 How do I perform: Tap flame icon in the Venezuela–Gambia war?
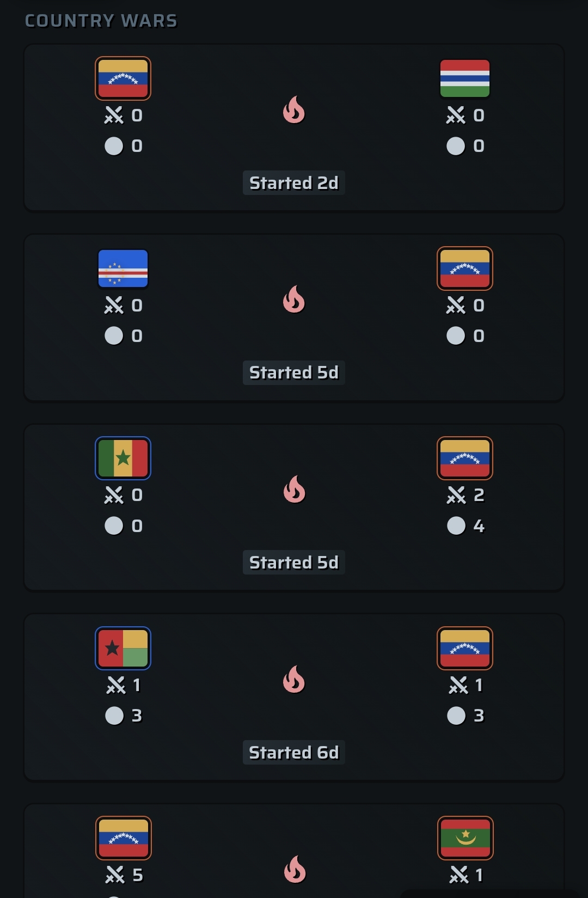click(294, 110)
